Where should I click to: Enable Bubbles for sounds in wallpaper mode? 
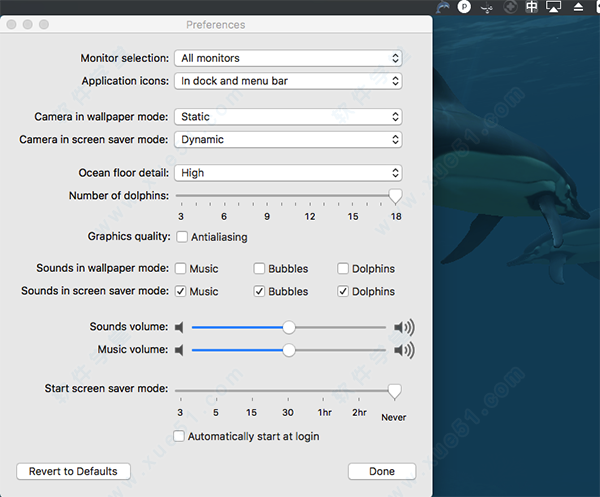(x=259, y=269)
